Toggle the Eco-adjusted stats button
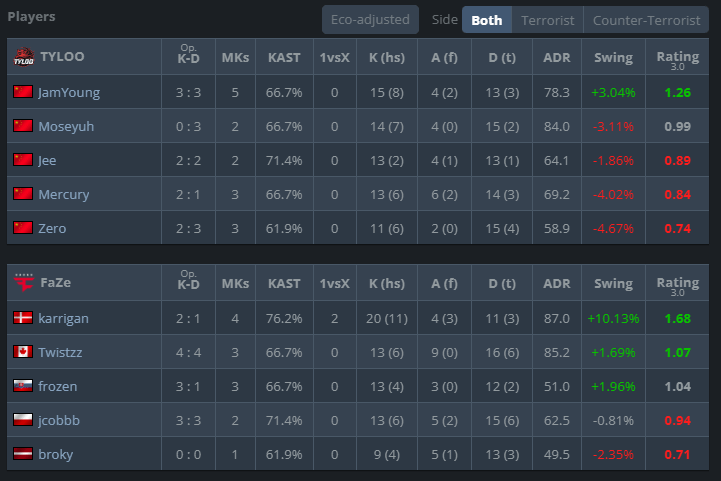721x481 pixels. pyautogui.click(x=370, y=20)
